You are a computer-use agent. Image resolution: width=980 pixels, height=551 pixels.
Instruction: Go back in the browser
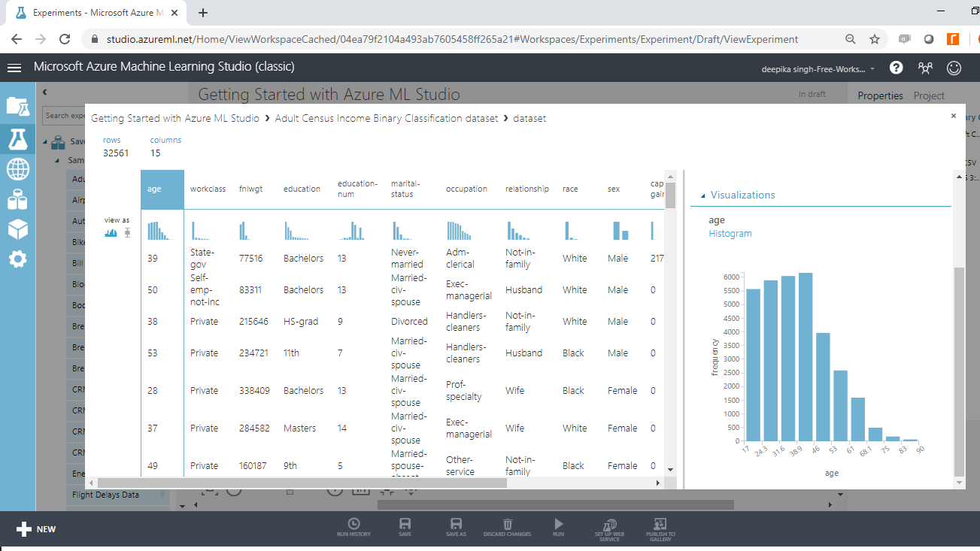[x=17, y=39]
